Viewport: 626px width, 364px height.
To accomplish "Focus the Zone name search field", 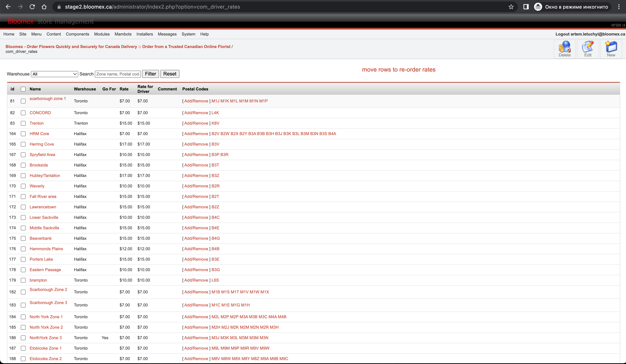I will coord(118,74).
